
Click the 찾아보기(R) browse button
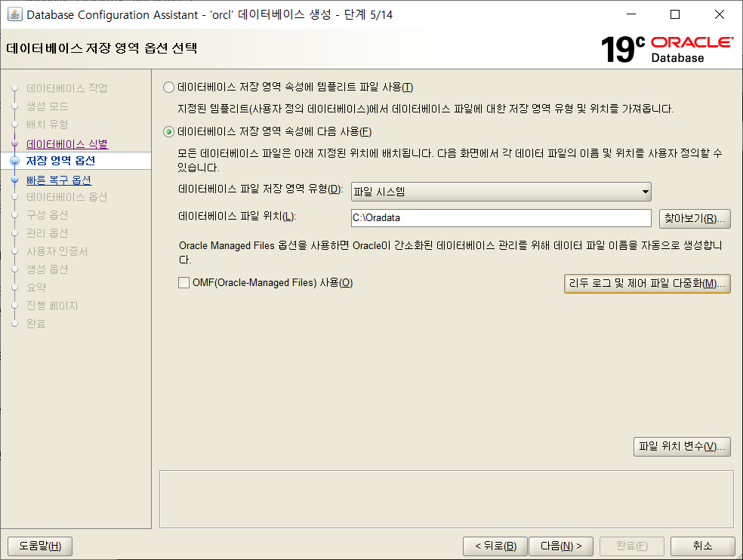(x=695, y=218)
